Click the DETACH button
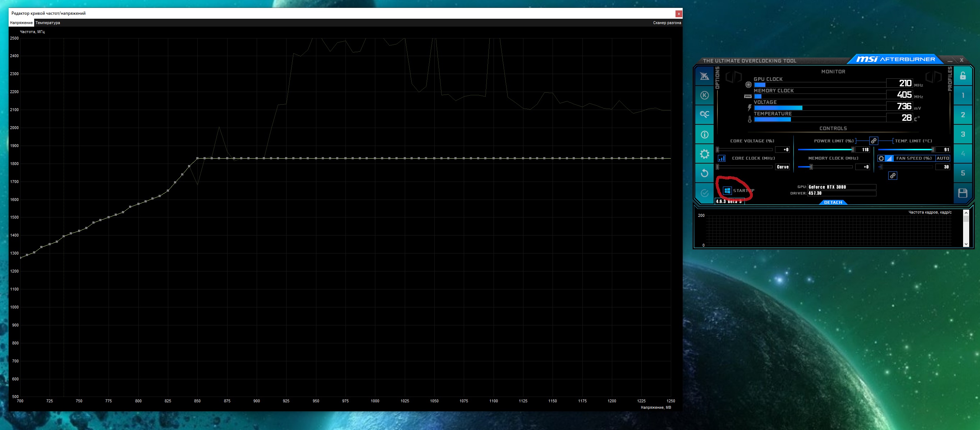The image size is (980, 430). [x=833, y=202]
